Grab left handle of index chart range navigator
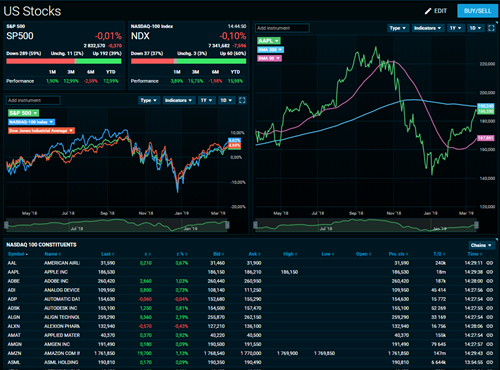This screenshot has width=500, height=370. tap(6, 225)
